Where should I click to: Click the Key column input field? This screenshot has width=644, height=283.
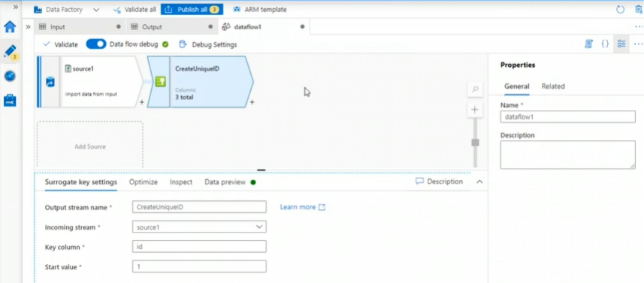199,246
